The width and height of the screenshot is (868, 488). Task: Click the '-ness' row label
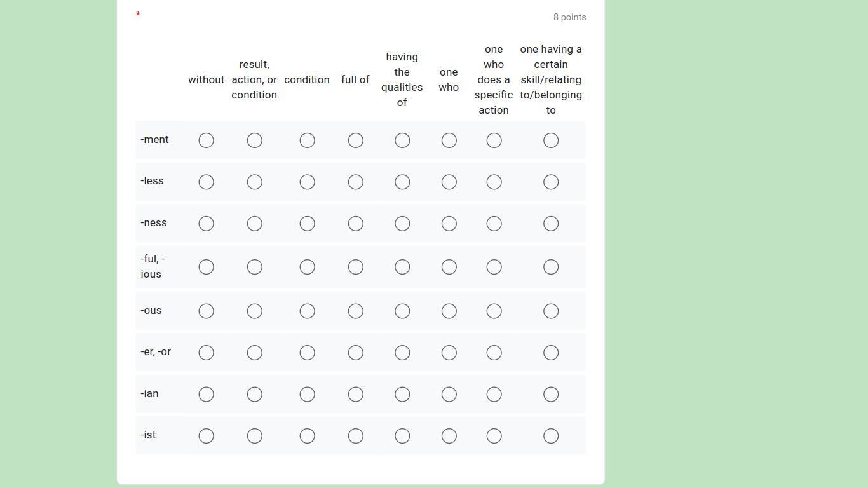pos(154,223)
